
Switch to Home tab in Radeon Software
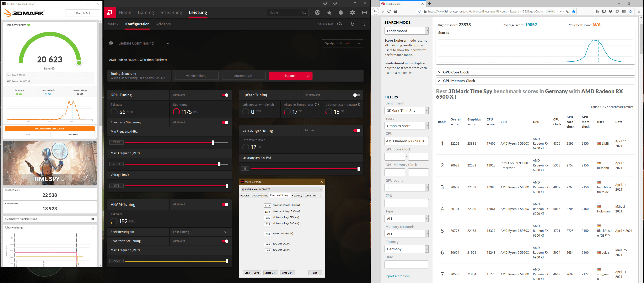125,12
